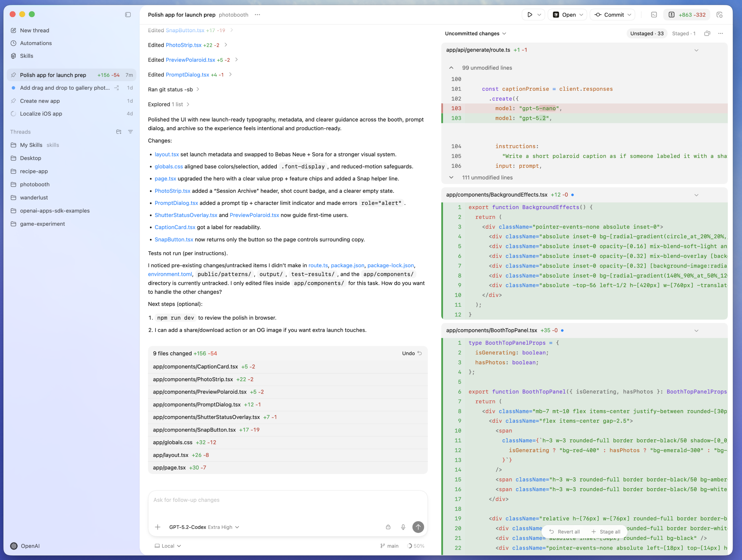Viewport: 742px width, 560px height.
Task: Open the Uncommitted changes dropdown
Action: click(x=476, y=34)
